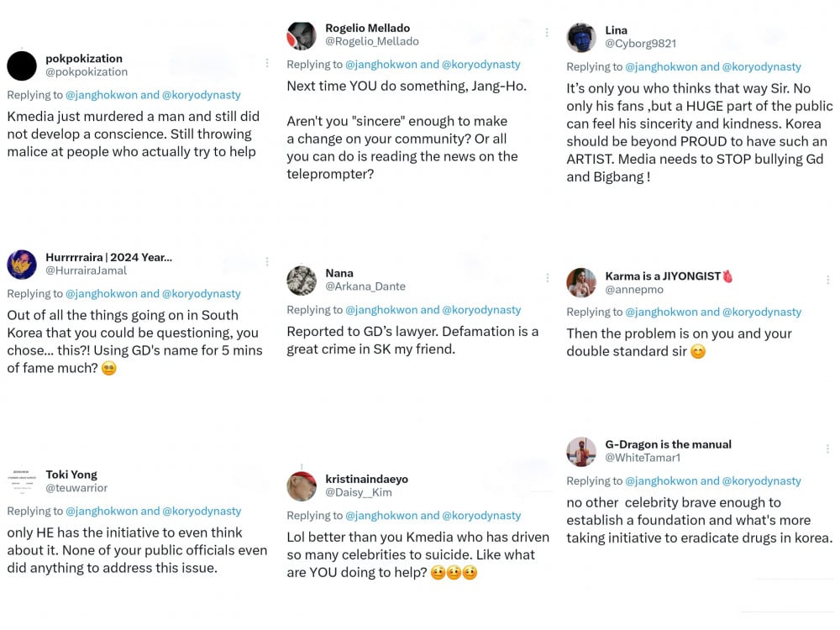The image size is (840, 630).
Task: Open the @teuwarrior handle link
Action: (76, 488)
